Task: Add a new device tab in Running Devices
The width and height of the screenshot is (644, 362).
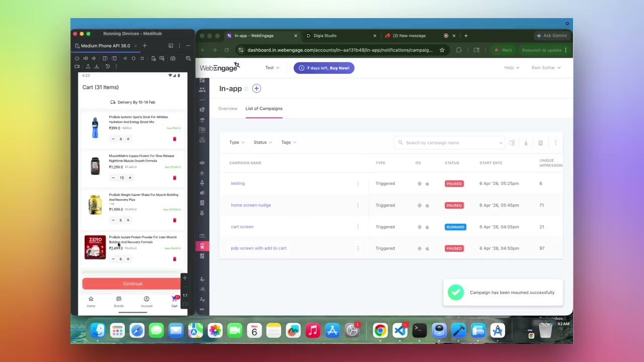Action: [x=144, y=46]
